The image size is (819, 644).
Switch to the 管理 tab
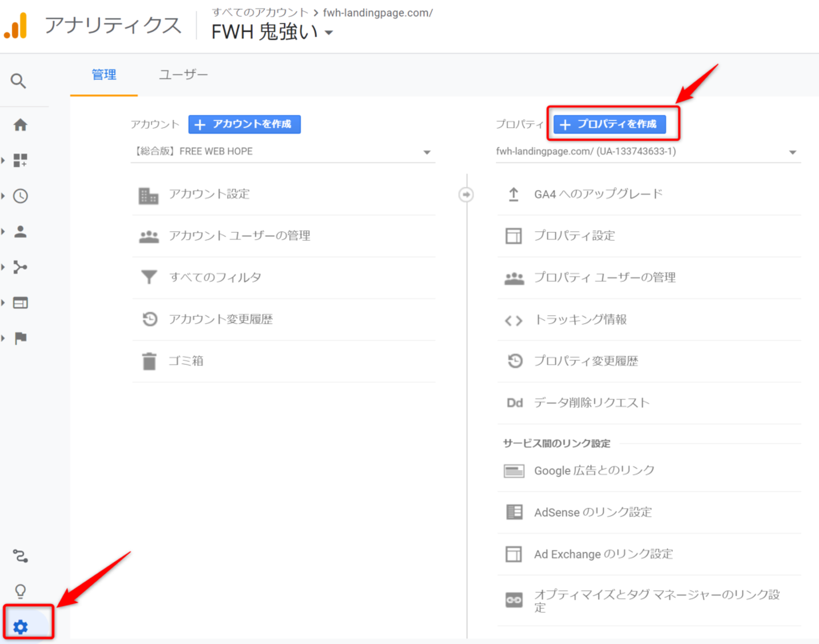tap(104, 75)
